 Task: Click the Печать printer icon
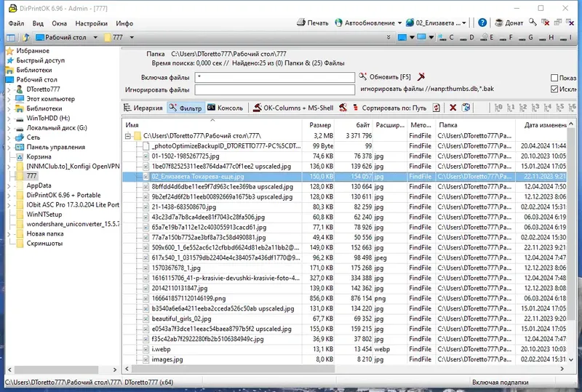coord(300,23)
